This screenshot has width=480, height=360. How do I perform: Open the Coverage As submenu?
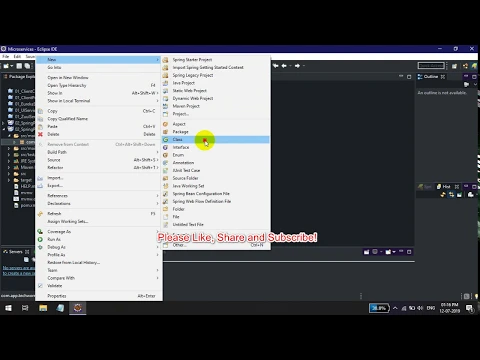click(x=99, y=232)
